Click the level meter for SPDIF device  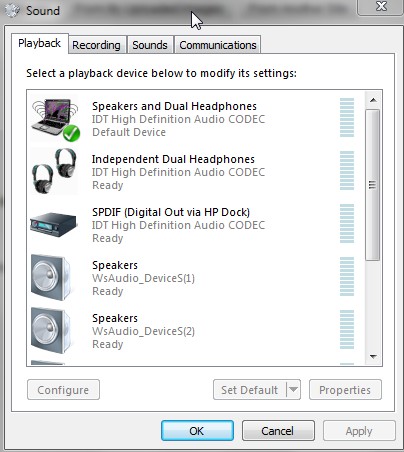click(x=347, y=223)
